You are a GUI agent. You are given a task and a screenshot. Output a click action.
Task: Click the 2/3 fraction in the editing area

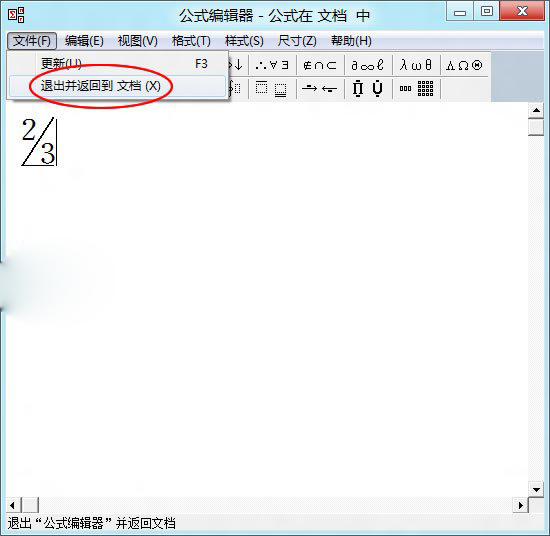(x=39, y=142)
